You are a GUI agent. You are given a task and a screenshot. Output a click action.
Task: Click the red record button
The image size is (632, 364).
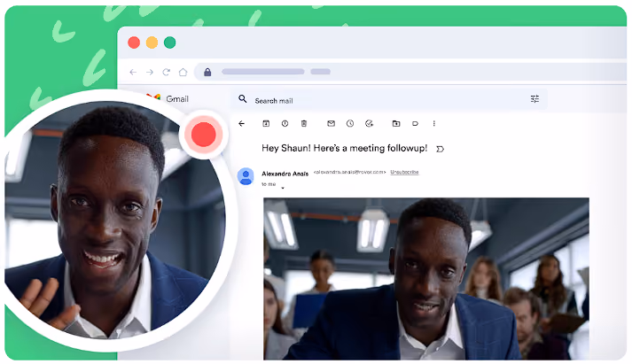click(x=204, y=134)
